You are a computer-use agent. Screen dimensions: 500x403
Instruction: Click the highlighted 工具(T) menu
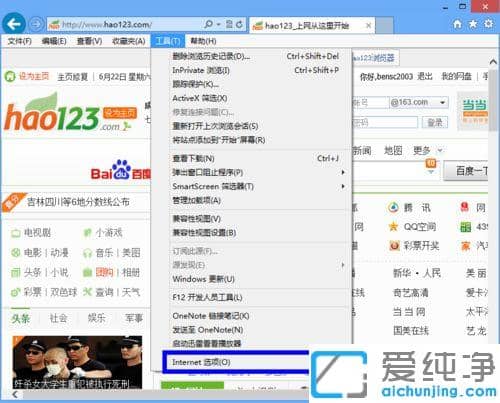click(x=168, y=41)
